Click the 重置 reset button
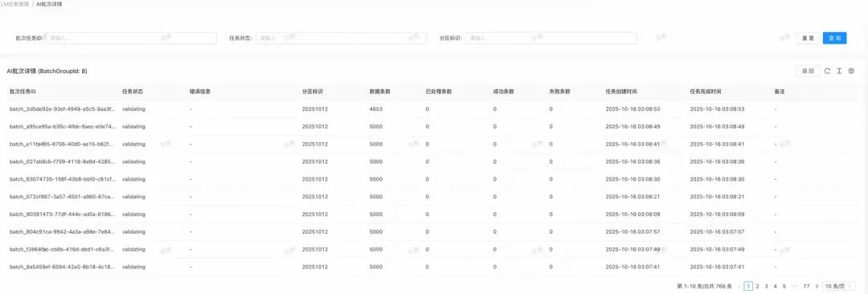The height and width of the screenshot is (294, 868). pyautogui.click(x=808, y=39)
